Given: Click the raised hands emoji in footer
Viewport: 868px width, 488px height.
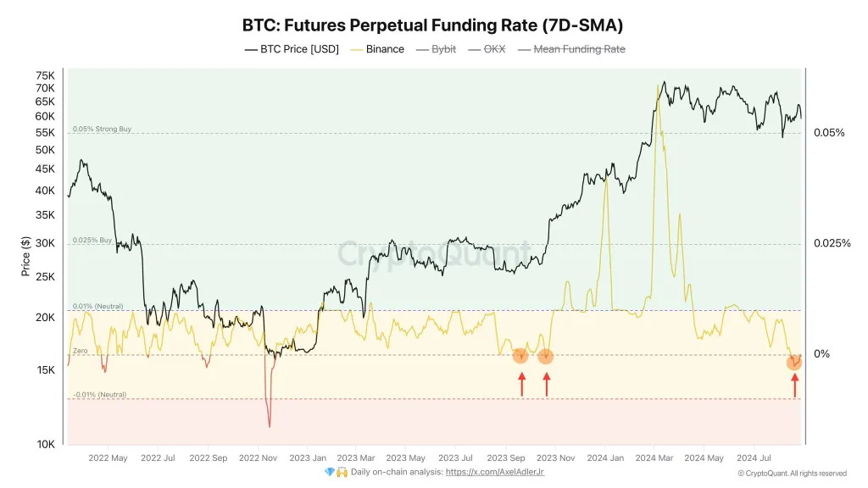Looking at the screenshot, I should pyautogui.click(x=341, y=472).
